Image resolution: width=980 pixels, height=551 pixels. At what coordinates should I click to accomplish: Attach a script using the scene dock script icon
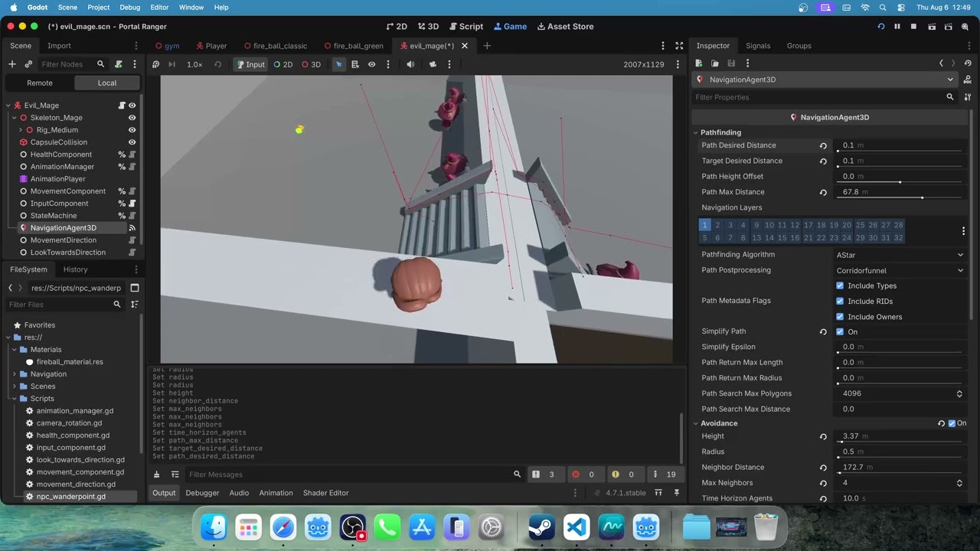(x=119, y=64)
